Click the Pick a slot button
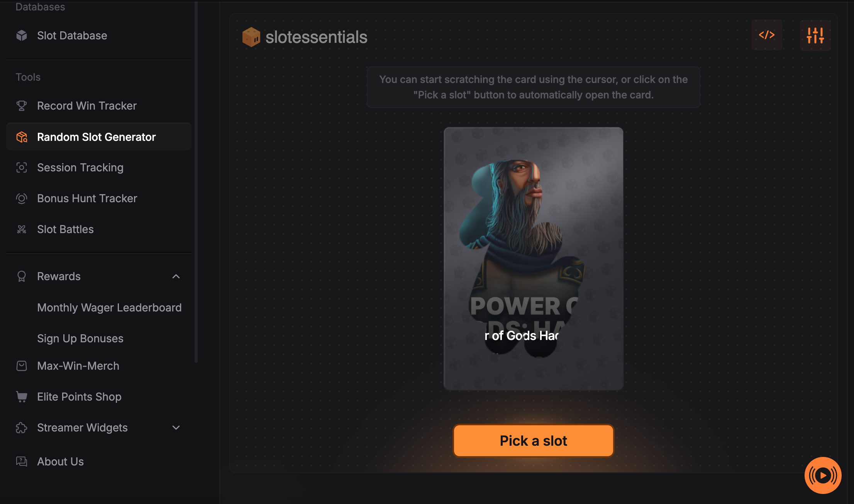 (x=533, y=441)
